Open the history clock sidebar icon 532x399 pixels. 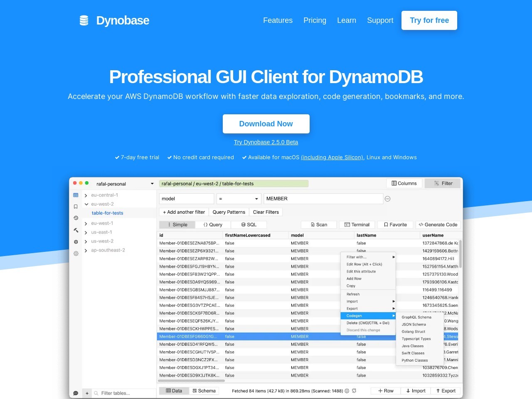click(76, 218)
